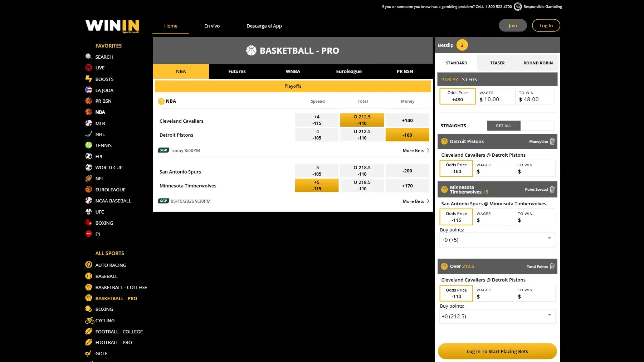Toggle Pistons -4 -105 spread selection
This screenshot has width=644, height=362.
coord(317,134)
